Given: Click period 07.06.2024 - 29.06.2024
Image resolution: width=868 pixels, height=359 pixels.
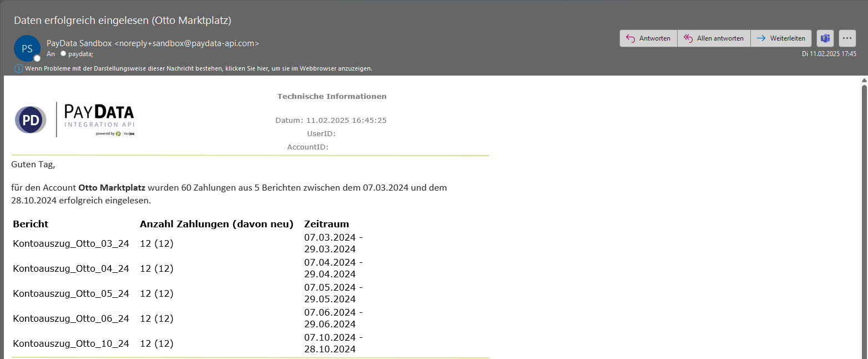Looking at the screenshot, I should point(334,318).
